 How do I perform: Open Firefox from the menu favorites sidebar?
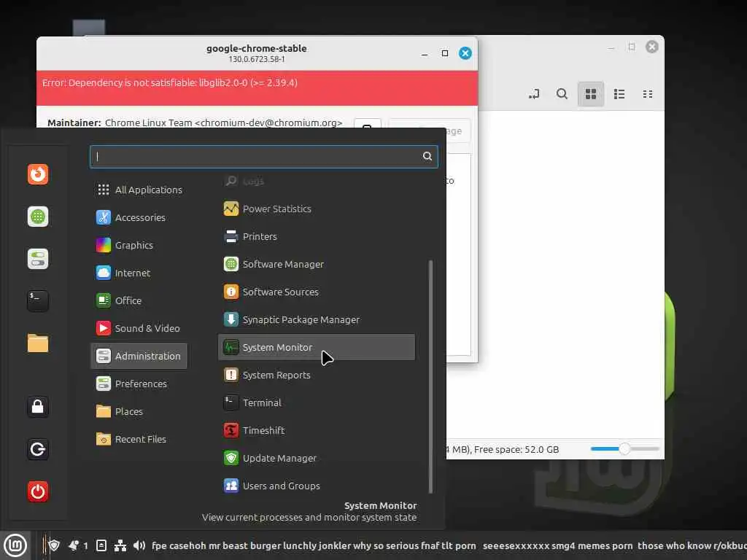[38, 174]
